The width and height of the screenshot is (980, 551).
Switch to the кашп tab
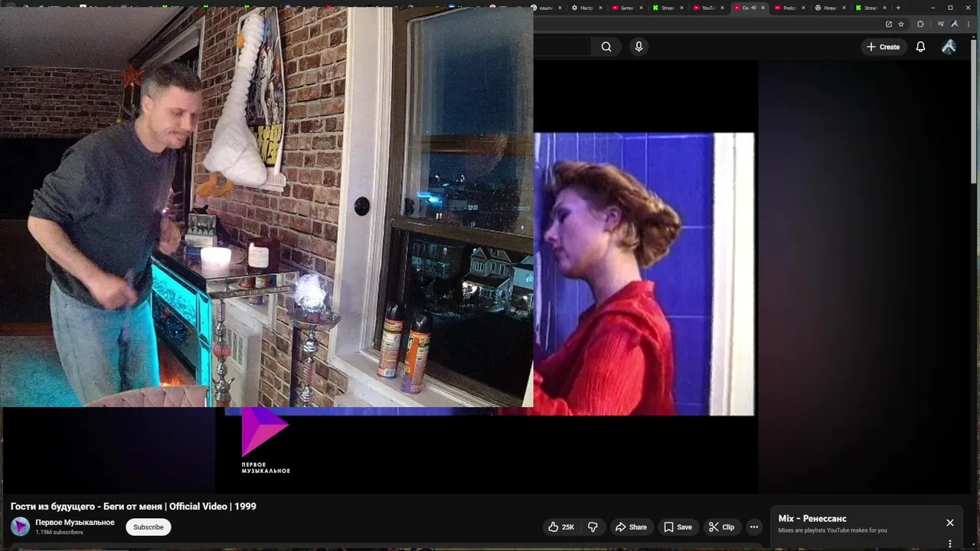547,8
